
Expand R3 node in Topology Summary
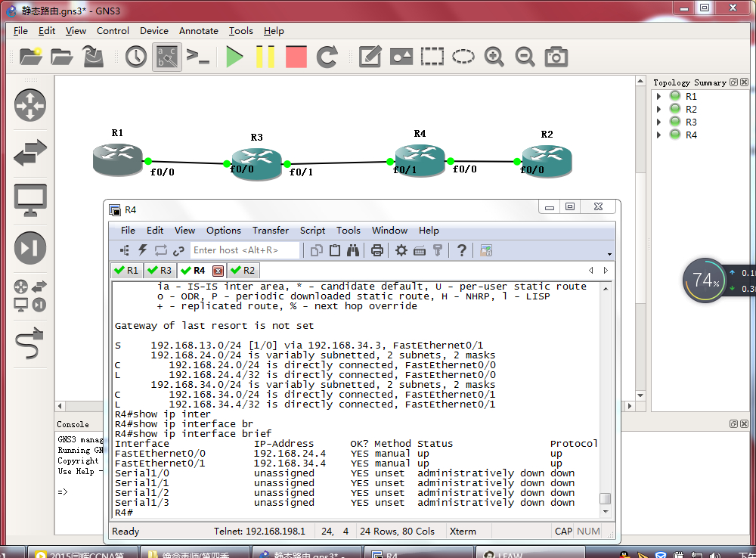pos(659,122)
